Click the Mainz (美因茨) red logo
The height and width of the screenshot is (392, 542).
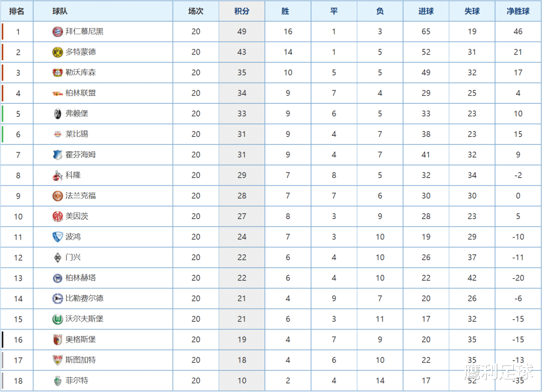pyautogui.click(x=57, y=217)
